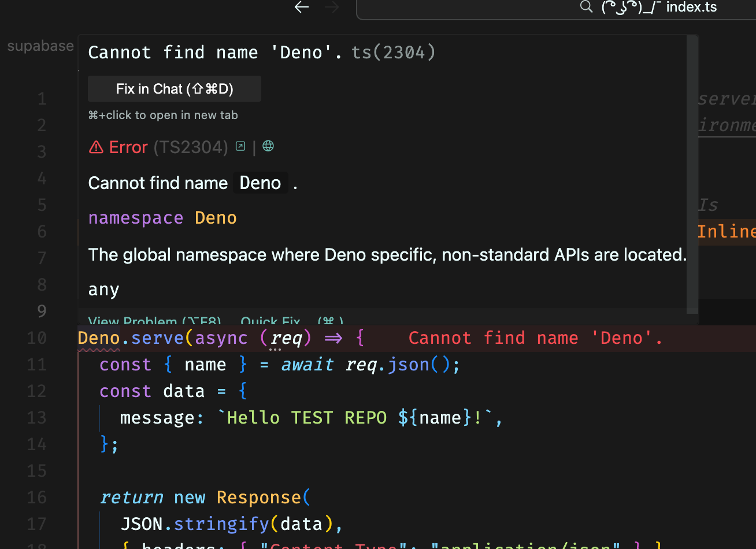
Task: Click View Problem link in hover
Action: (x=154, y=321)
